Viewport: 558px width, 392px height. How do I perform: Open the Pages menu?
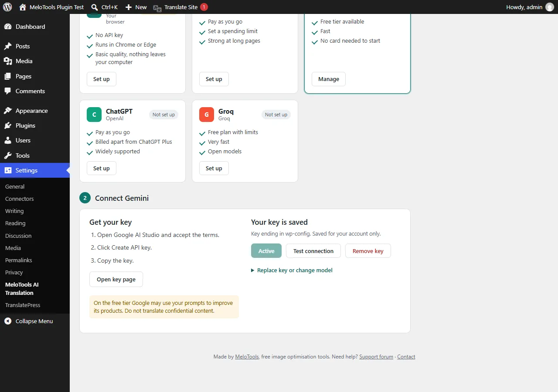click(x=35, y=76)
